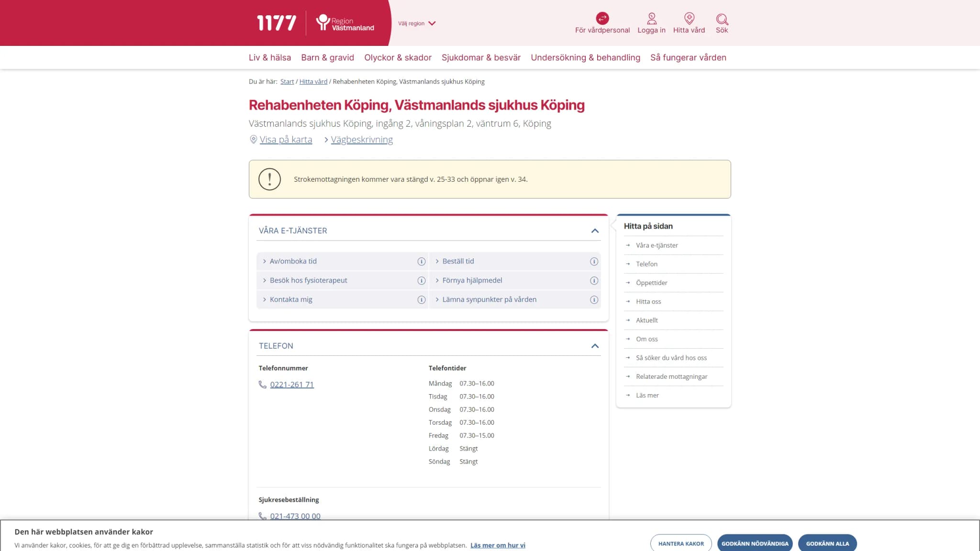Open Undersökning & behandling menu
Viewport: 980px width, 551px height.
[585, 57]
